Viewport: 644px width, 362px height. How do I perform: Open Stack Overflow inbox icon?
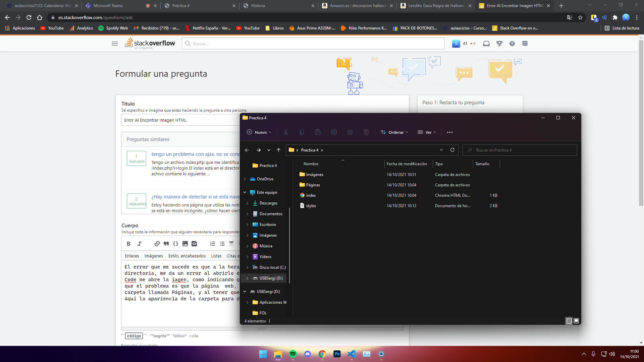click(x=486, y=43)
